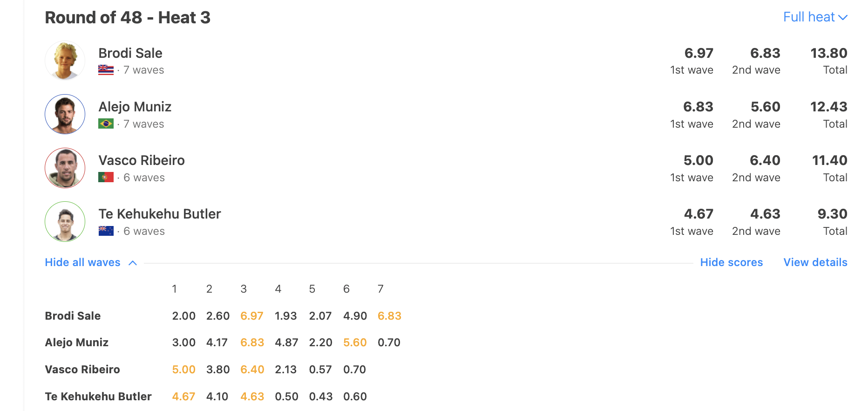
Task: Open the Brodi Sale name link
Action: pyautogui.click(x=130, y=53)
